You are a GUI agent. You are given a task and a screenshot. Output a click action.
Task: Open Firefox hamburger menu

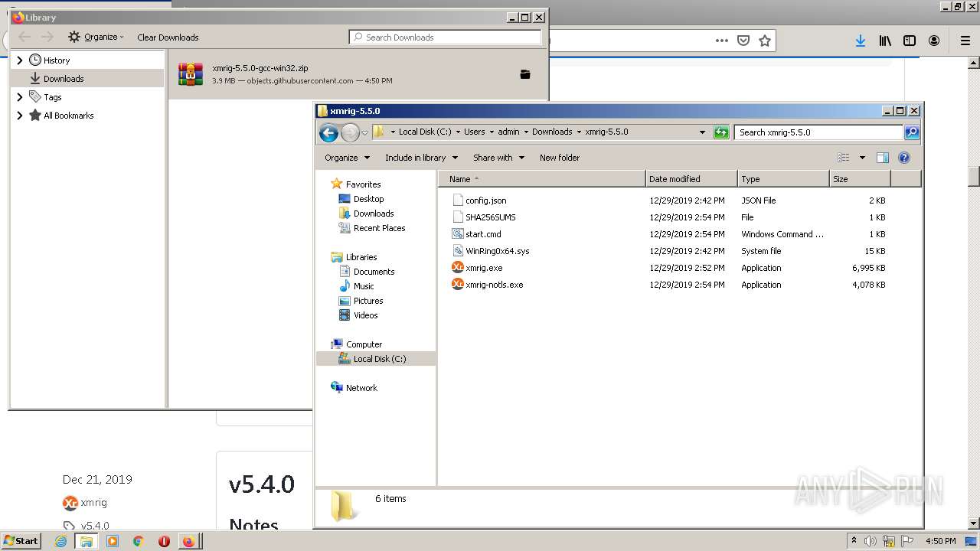pos(965,41)
